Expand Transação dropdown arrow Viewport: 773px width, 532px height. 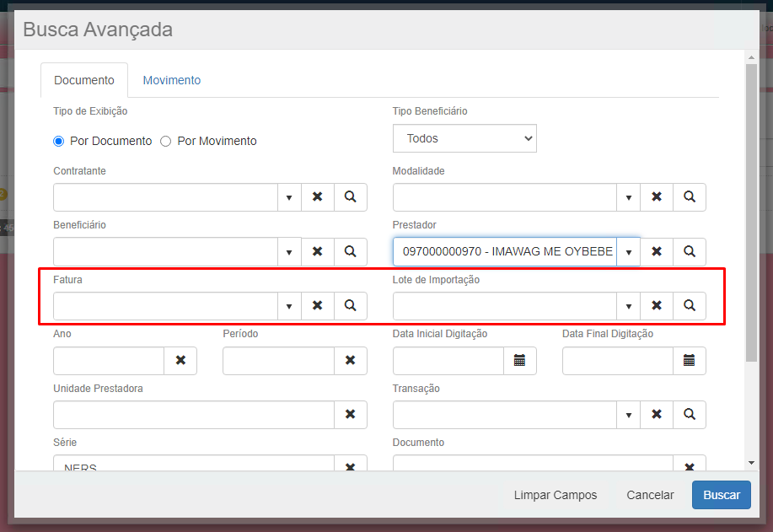pyautogui.click(x=629, y=414)
